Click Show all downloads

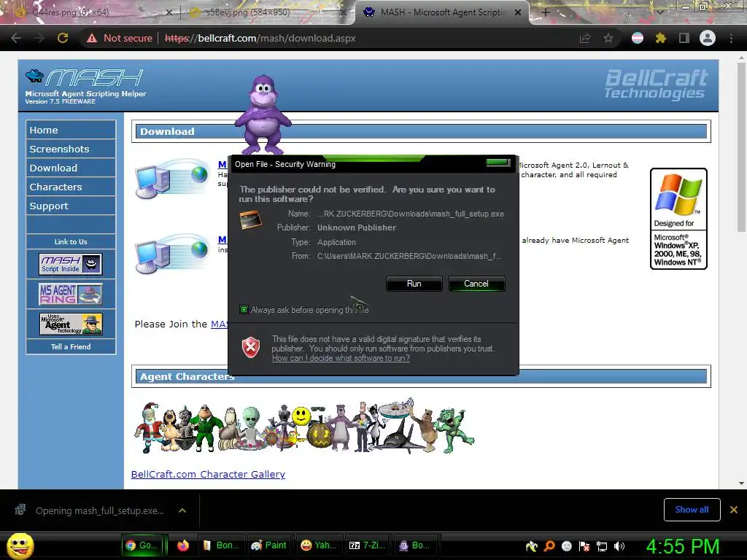692,510
